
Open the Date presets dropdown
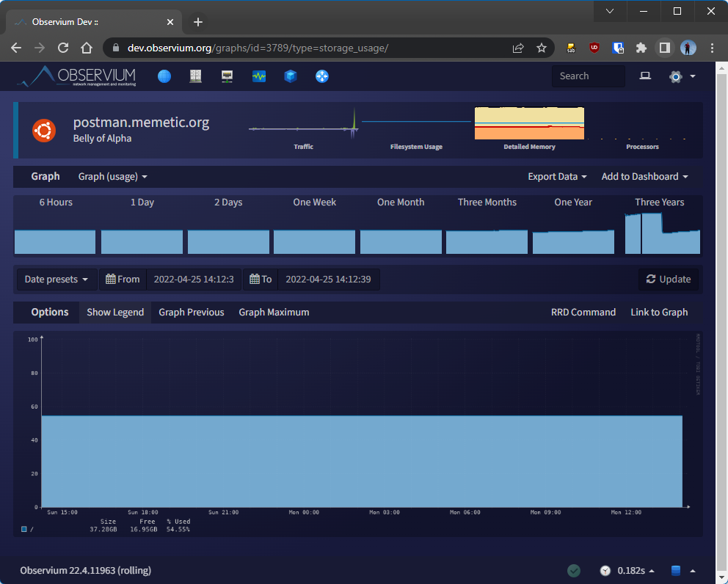coord(57,279)
